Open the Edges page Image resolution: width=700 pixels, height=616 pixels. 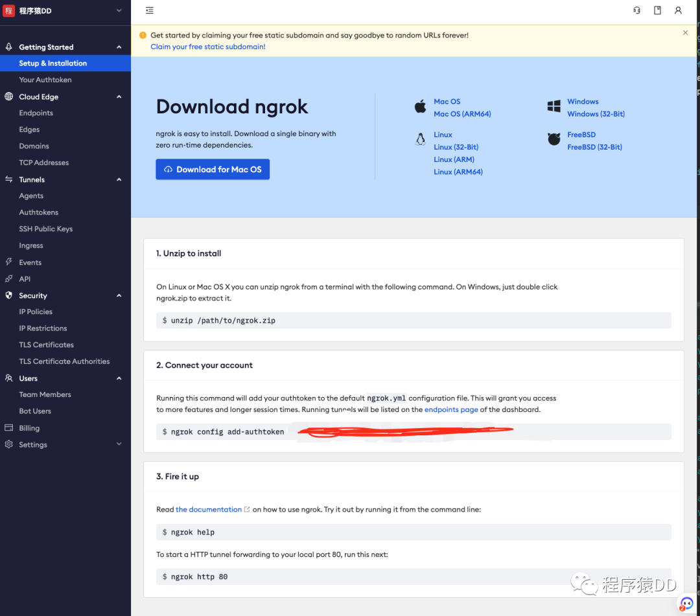click(x=29, y=130)
